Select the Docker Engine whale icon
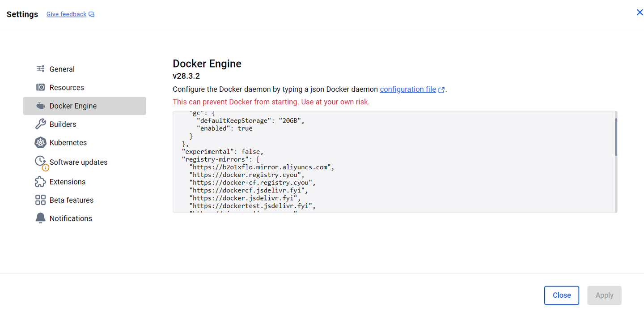This screenshot has width=644, height=312. (x=40, y=106)
